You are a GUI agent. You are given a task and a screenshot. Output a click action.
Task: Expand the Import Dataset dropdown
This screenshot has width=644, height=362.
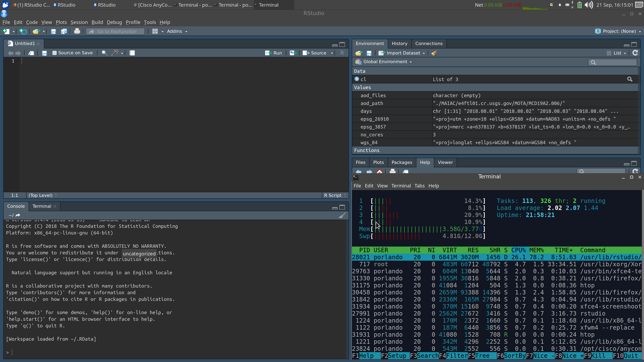[401, 53]
